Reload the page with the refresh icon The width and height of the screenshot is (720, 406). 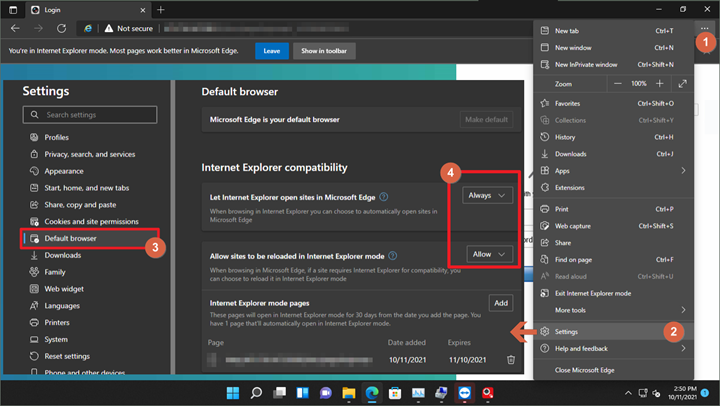[62, 28]
